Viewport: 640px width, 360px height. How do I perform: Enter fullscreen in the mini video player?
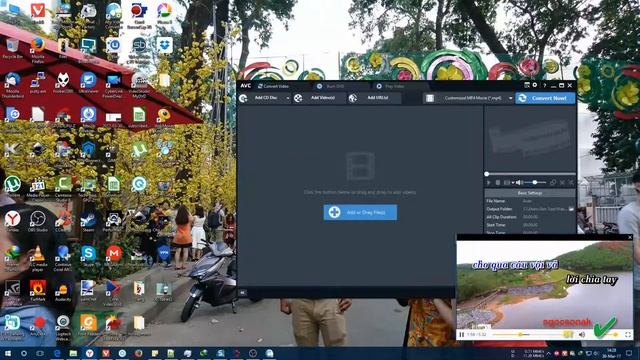[x=628, y=335]
